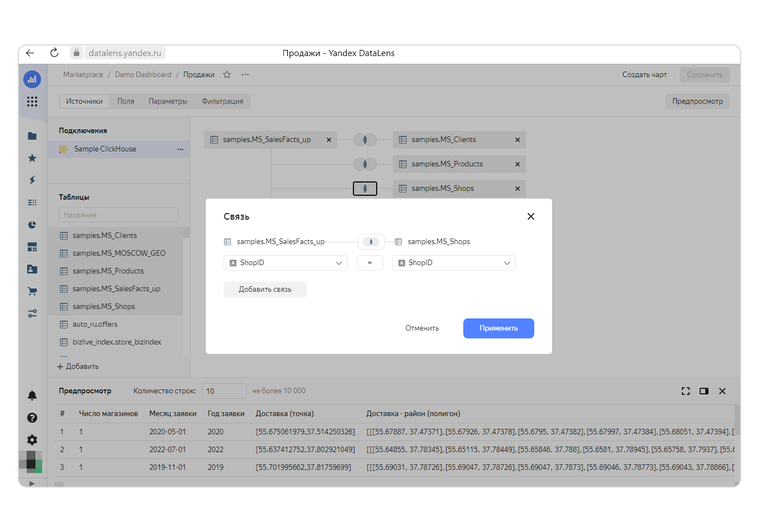759x532 pixels.
Task: Expand preview panel to fullscreen
Action: coord(686,391)
